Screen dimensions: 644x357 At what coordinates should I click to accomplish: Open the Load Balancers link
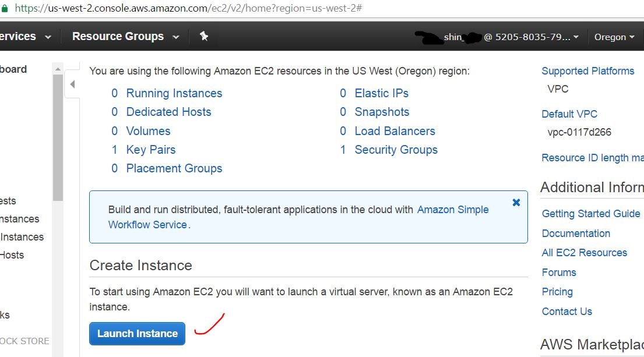point(395,131)
